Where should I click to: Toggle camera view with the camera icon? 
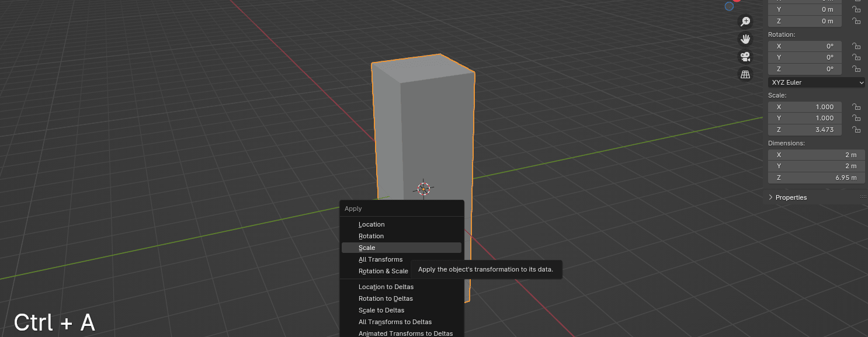click(745, 57)
